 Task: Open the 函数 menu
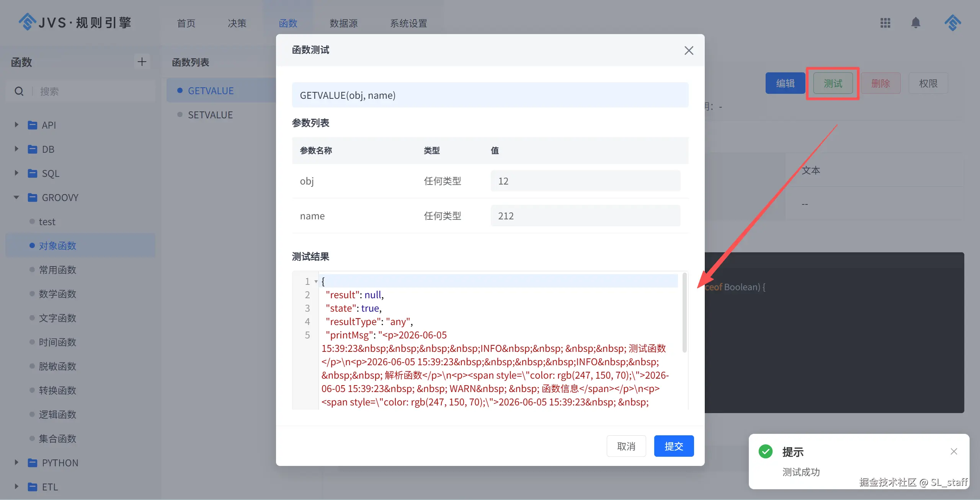tap(288, 23)
